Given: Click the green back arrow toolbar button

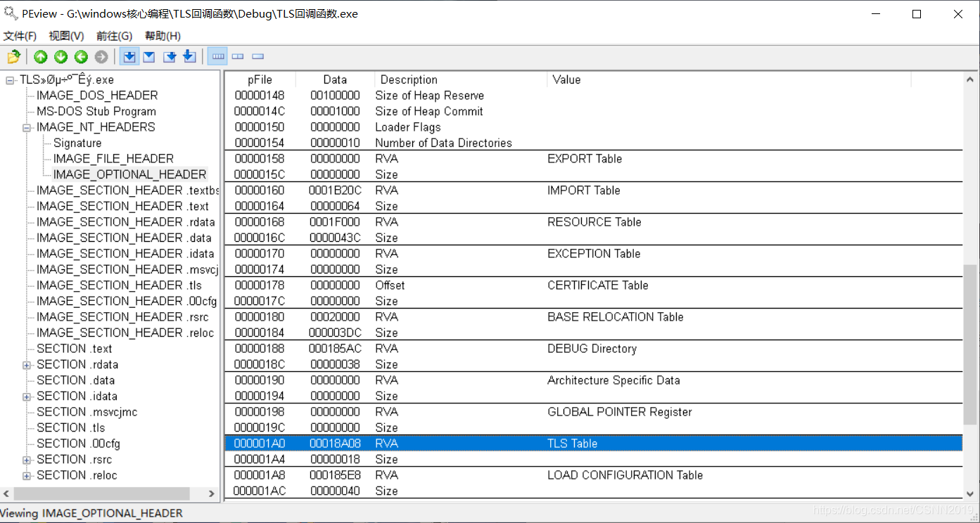Looking at the screenshot, I should click(x=81, y=57).
